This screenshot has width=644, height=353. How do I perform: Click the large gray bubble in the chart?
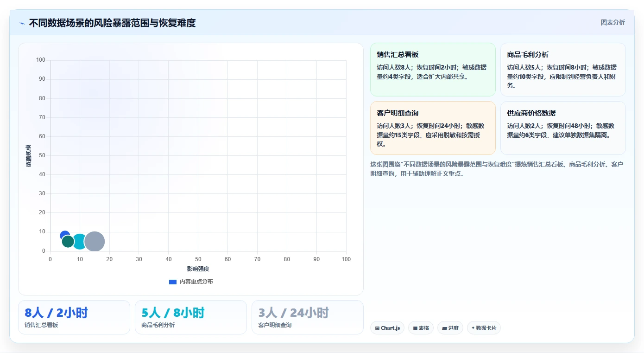tap(95, 242)
